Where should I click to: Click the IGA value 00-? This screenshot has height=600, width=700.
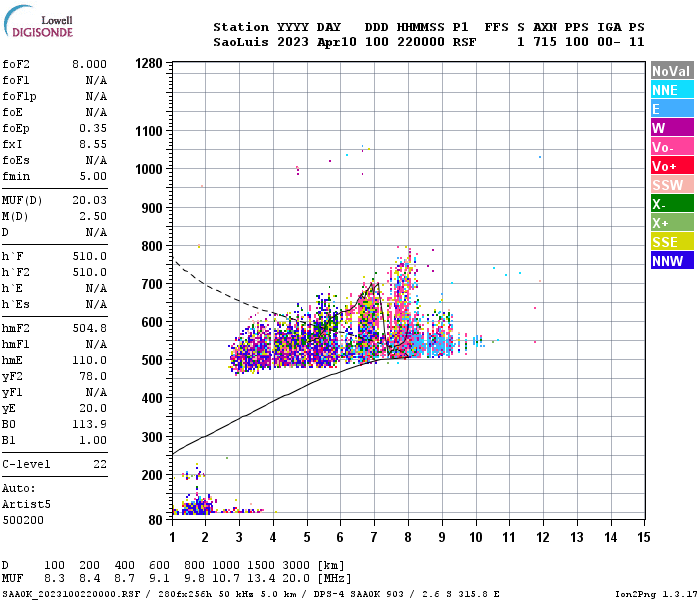(609, 42)
